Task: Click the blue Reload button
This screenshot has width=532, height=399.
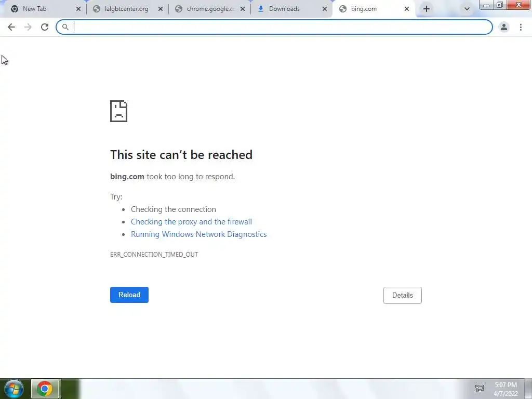Action: (x=129, y=295)
